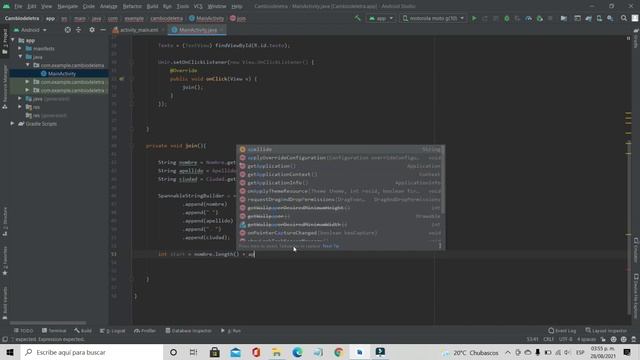Open the Profiler tool window
The image size is (640, 360).
(x=145, y=331)
